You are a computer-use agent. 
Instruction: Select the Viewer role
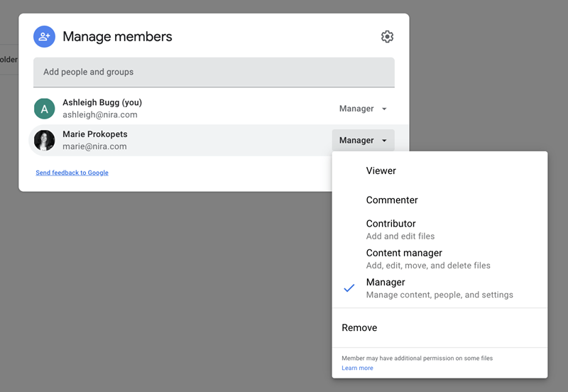381,170
